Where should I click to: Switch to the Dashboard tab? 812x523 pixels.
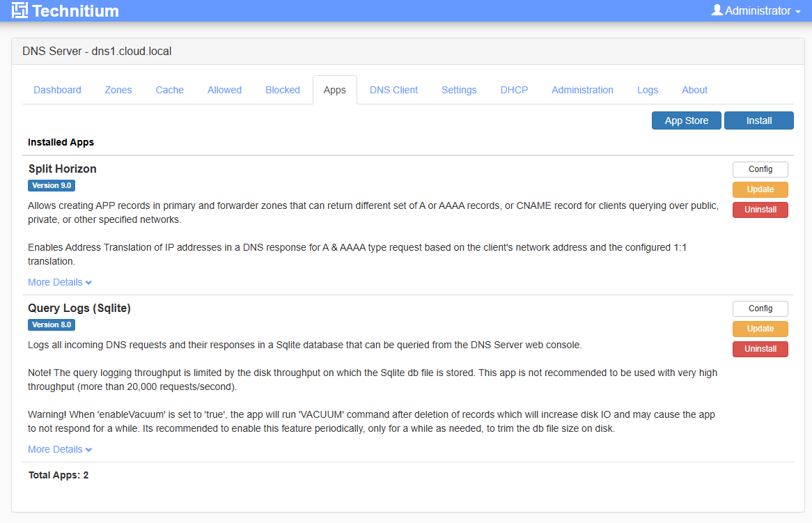click(x=58, y=90)
